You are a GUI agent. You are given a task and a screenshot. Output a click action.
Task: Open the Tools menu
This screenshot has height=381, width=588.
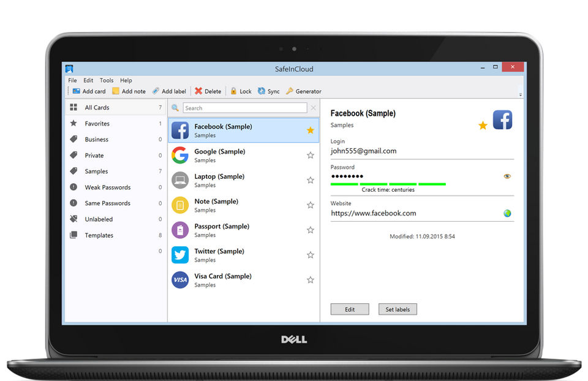point(107,80)
